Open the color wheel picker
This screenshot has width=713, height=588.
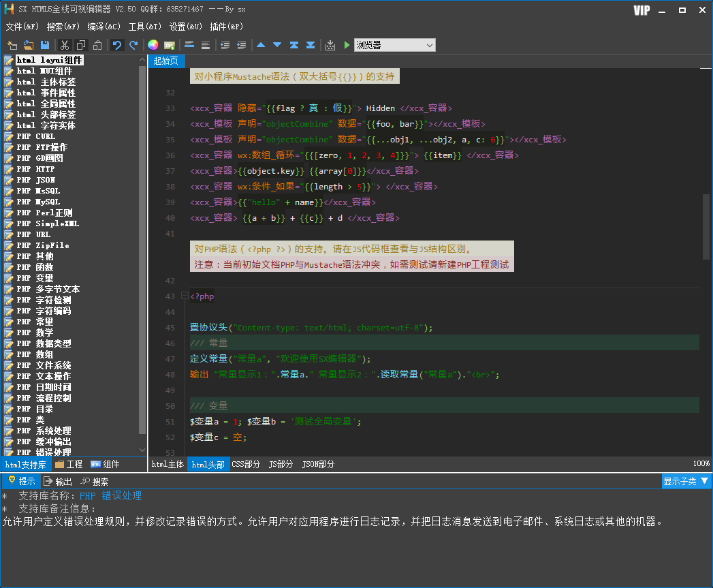point(153,46)
